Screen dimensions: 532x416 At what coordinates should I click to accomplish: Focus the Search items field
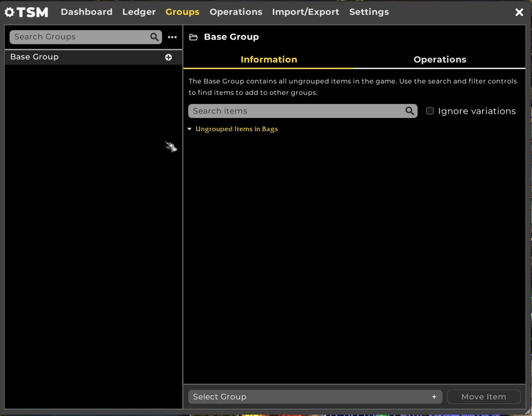tap(303, 111)
